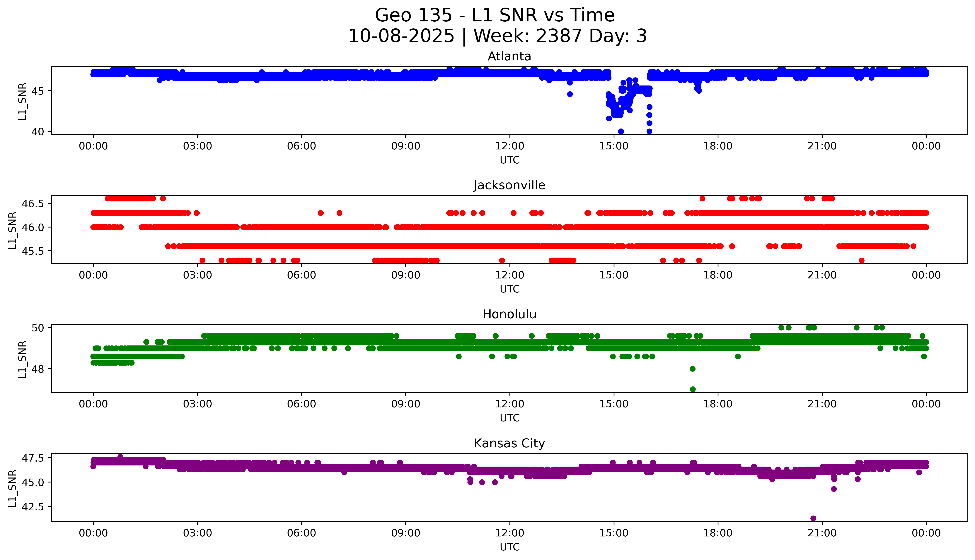Click the UTC axis label below Atlanta plot

509,160
